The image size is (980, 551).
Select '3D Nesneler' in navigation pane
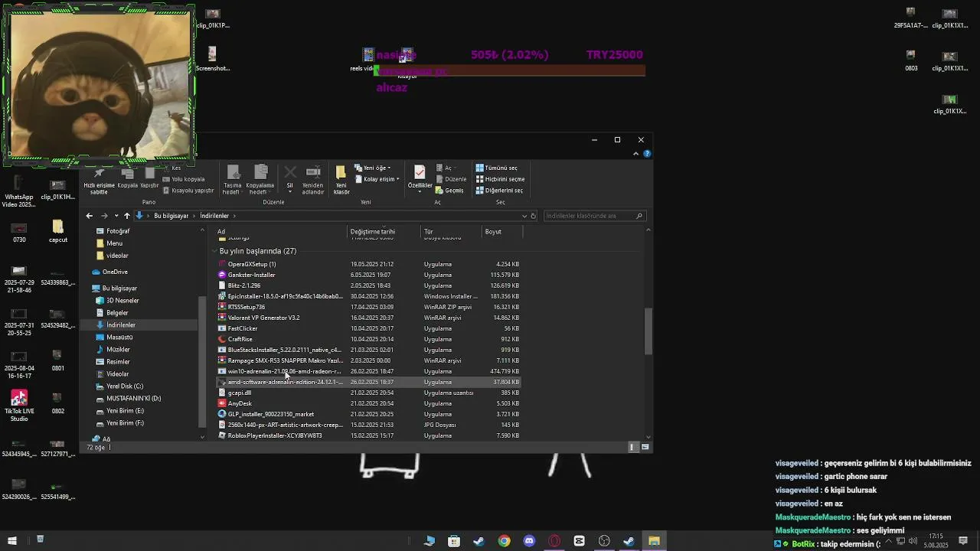(x=122, y=301)
